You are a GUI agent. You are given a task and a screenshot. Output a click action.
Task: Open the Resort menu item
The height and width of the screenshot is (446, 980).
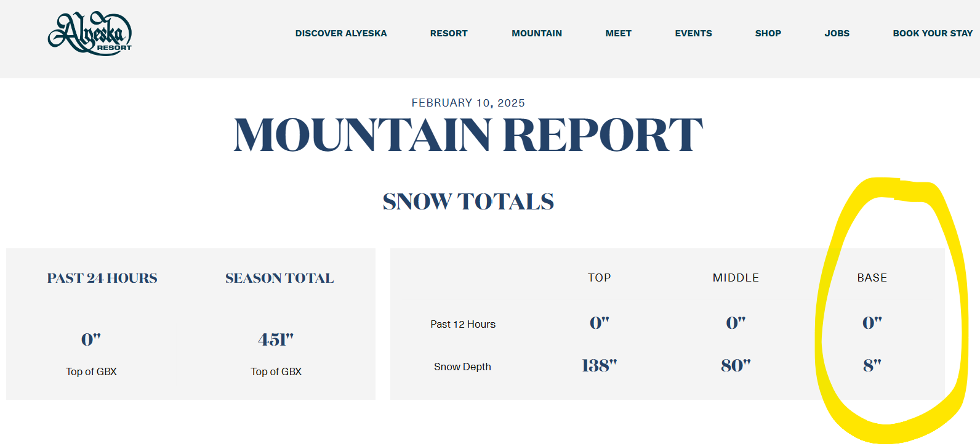point(449,33)
